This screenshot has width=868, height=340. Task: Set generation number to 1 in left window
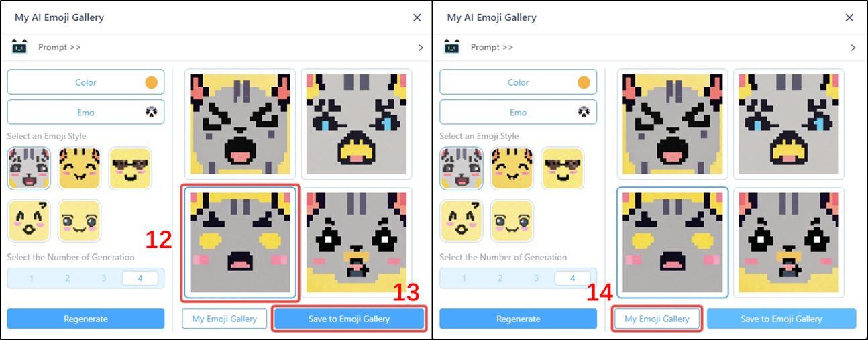[x=31, y=278]
